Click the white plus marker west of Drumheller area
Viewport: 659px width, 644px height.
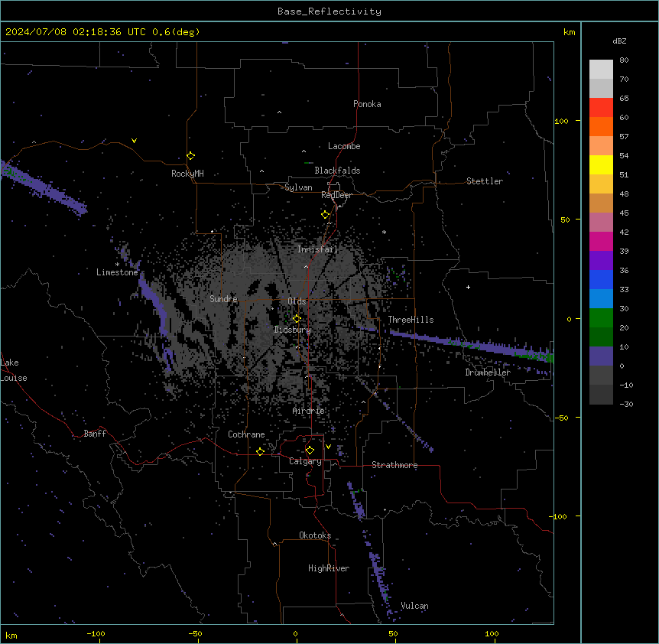[x=468, y=287]
